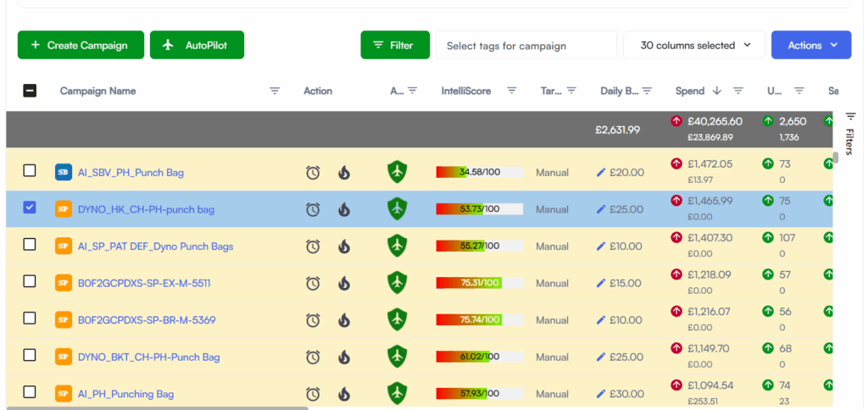
Task: Click the green airplane shield for B0F2GCPDXS-SP-EX-M-5511
Action: [397, 283]
